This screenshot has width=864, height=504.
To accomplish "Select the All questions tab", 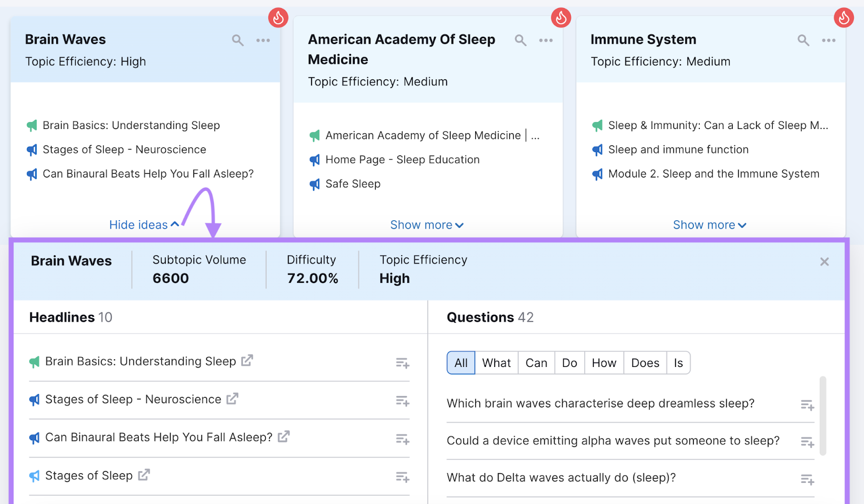I will (461, 363).
